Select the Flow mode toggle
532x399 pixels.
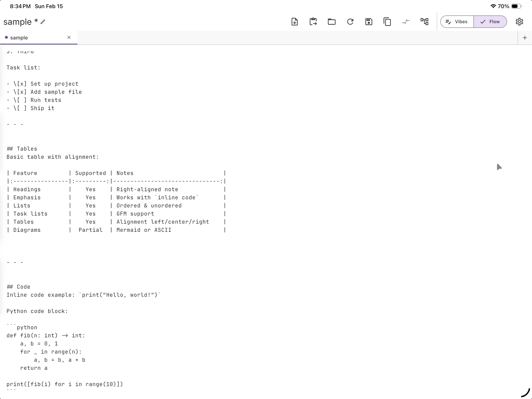point(490,22)
